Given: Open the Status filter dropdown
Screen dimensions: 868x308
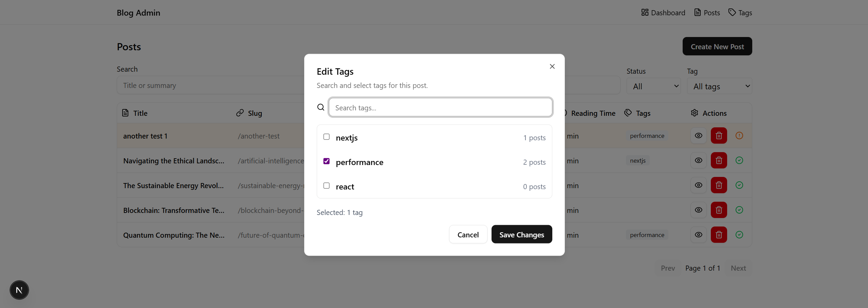Looking at the screenshot, I should (x=653, y=86).
